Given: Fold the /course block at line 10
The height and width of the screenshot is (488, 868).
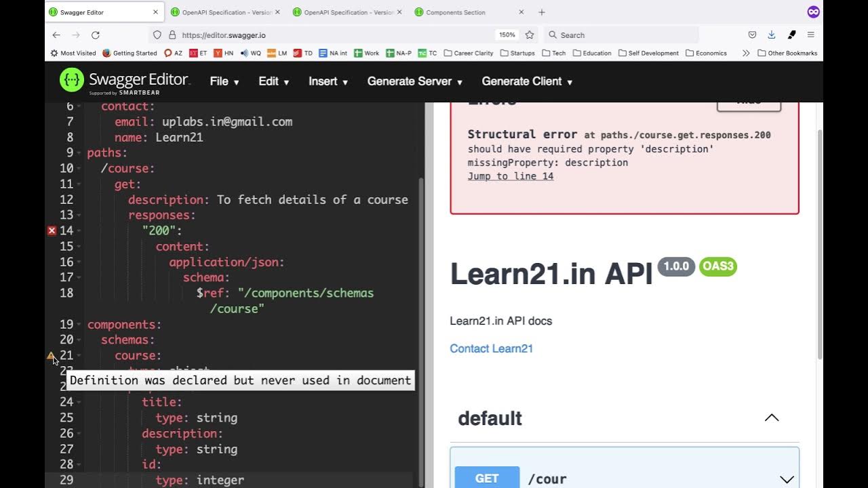Looking at the screenshot, I should [x=79, y=169].
